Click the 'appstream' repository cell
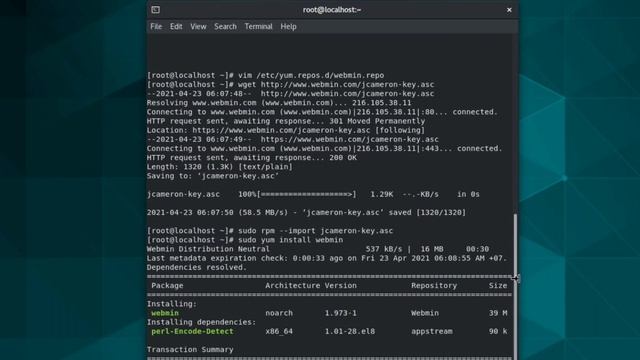Image resolution: width=640 pixels, height=360 pixels. click(432, 331)
